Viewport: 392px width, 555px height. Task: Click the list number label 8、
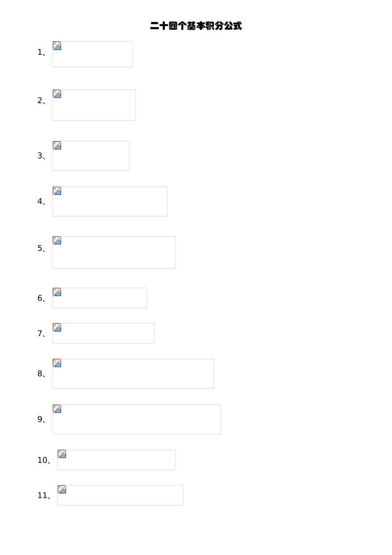(x=42, y=374)
